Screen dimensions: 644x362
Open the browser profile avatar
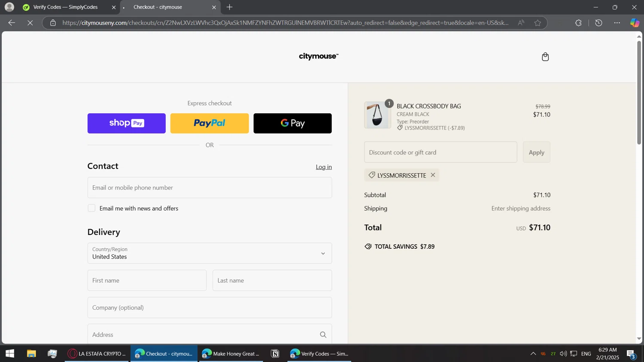[x=9, y=7]
